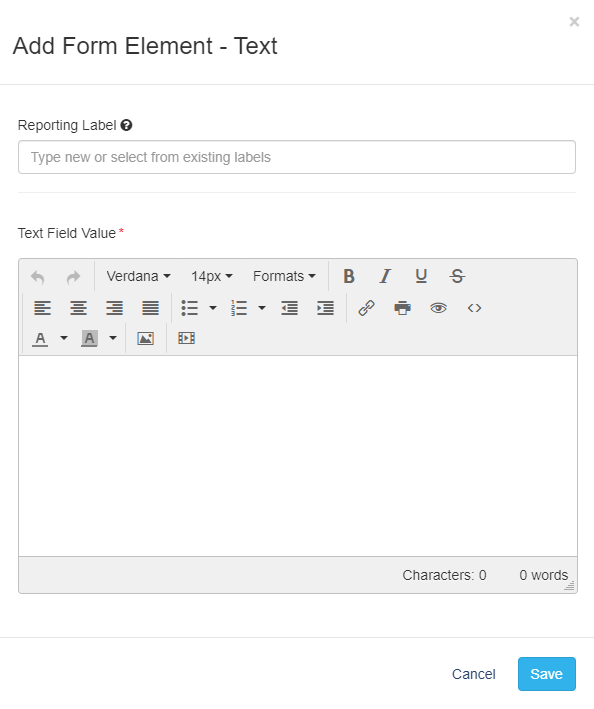Click the Redo arrow icon
594x709 pixels.
pyautogui.click(x=73, y=276)
